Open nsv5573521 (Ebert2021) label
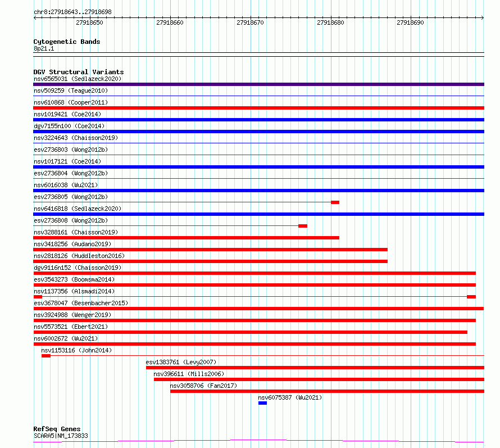 pos(71,327)
